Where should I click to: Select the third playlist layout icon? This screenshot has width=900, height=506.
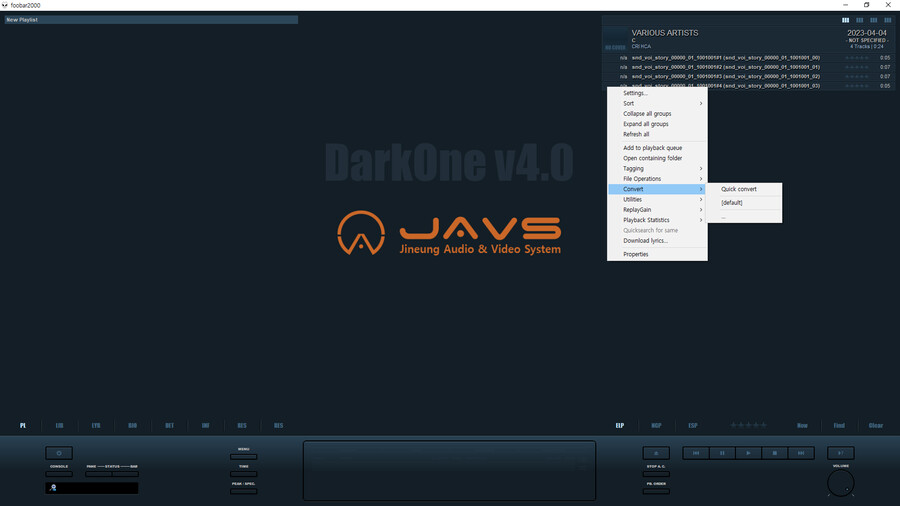(x=874, y=20)
